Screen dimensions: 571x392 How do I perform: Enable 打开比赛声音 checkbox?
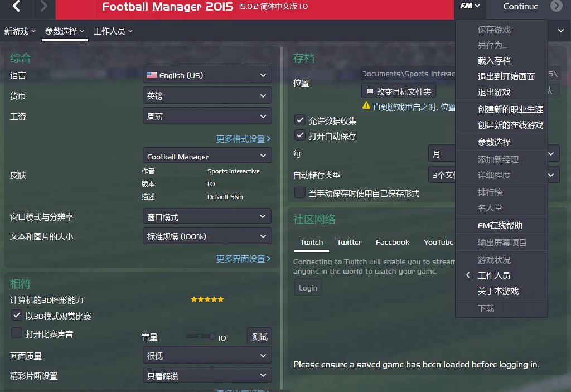point(16,333)
